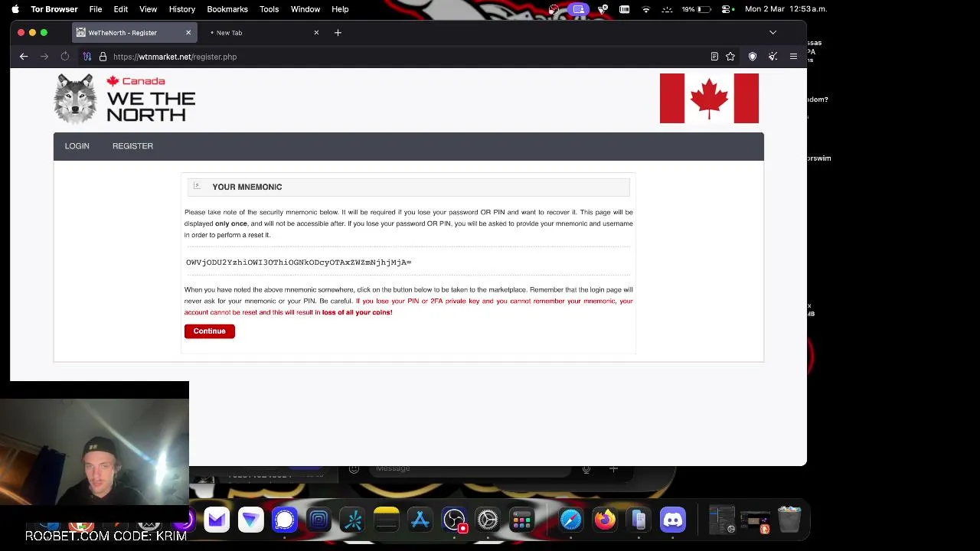
Task: Reload the register page
Action: pos(65,57)
